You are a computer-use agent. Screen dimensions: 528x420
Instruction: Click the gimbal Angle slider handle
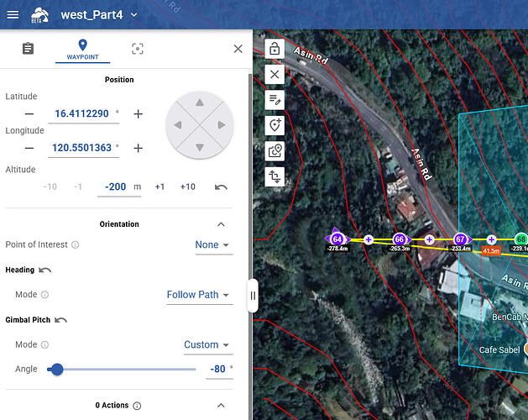(57, 370)
